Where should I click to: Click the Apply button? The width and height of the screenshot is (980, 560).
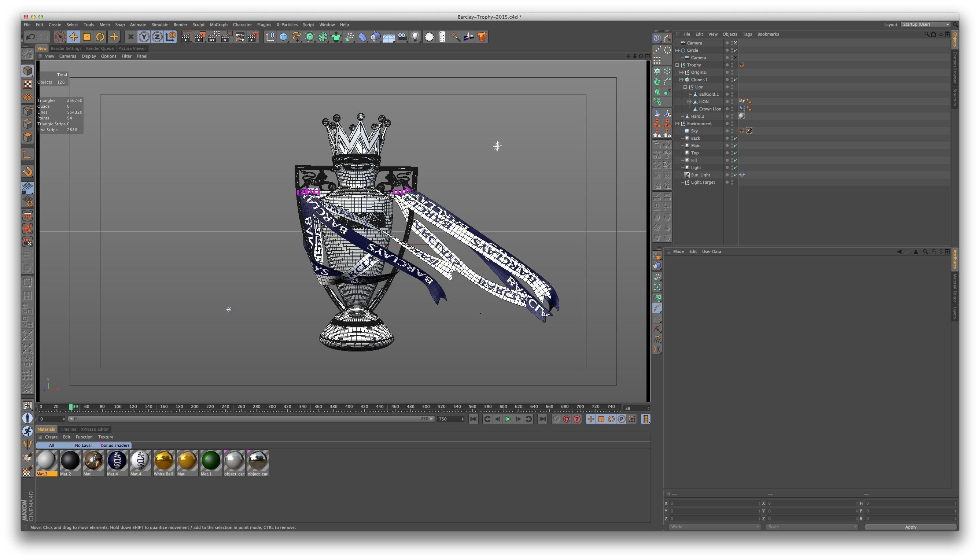(x=910, y=527)
